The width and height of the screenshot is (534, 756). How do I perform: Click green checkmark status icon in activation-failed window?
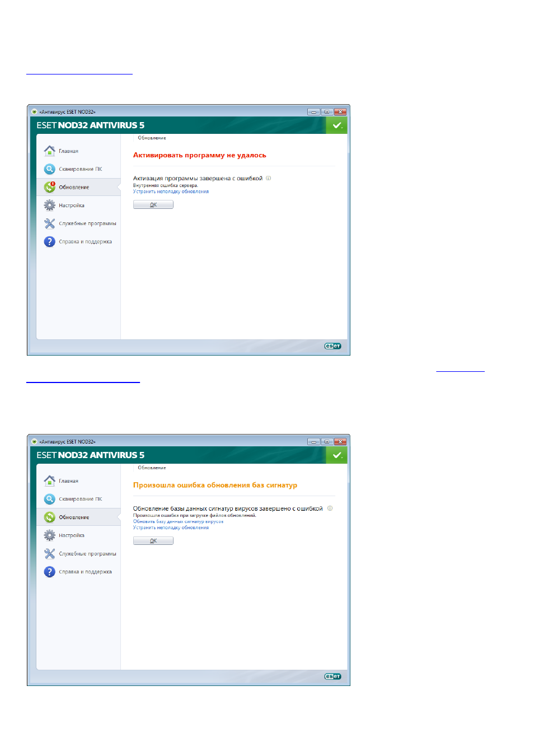337,125
